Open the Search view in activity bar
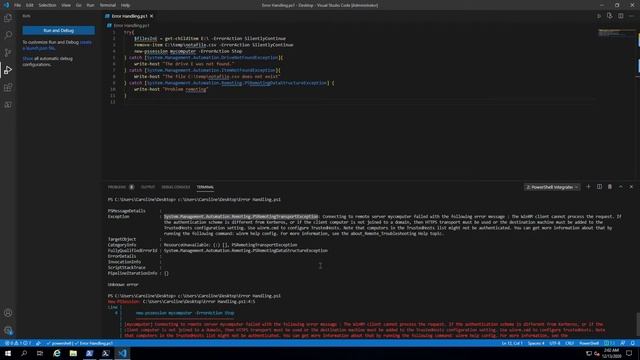640x360 pixels. click(x=8, y=35)
